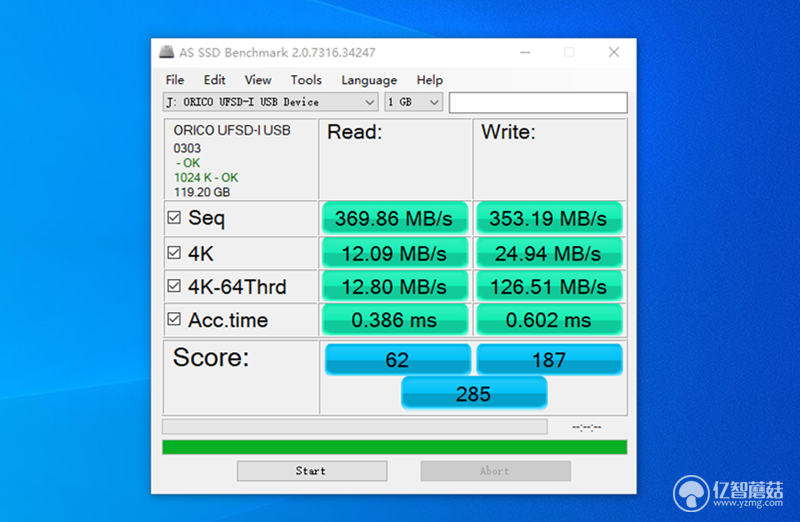Toggle the Acc.time test checkbox
This screenshot has height=522, width=800.
(x=174, y=319)
